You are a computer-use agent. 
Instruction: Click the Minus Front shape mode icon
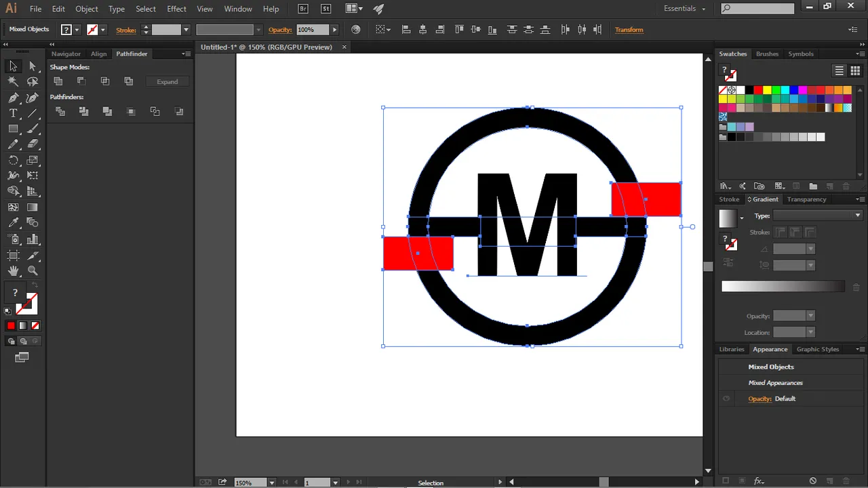pos(81,81)
